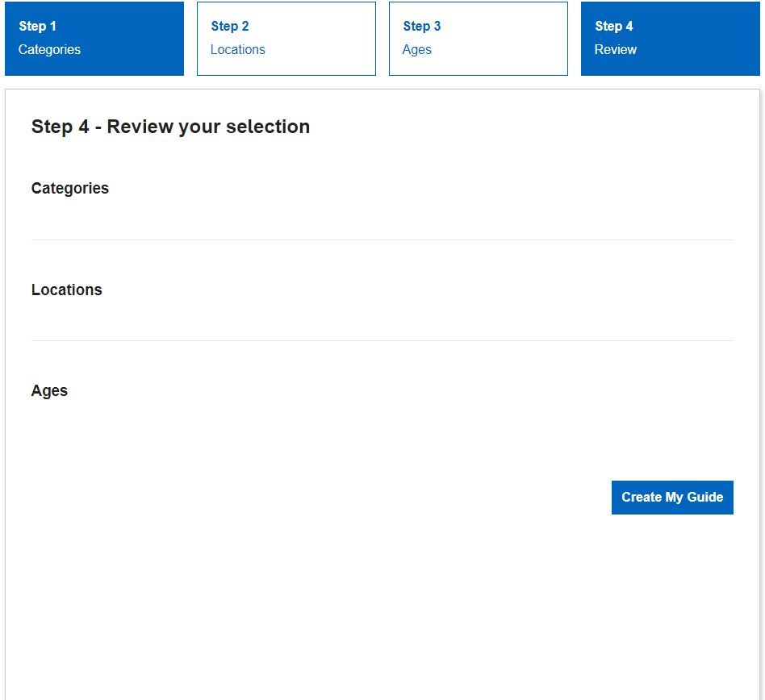This screenshot has height=700, width=765.
Task: Click the bold 'Step 2' label
Action: tap(230, 26)
